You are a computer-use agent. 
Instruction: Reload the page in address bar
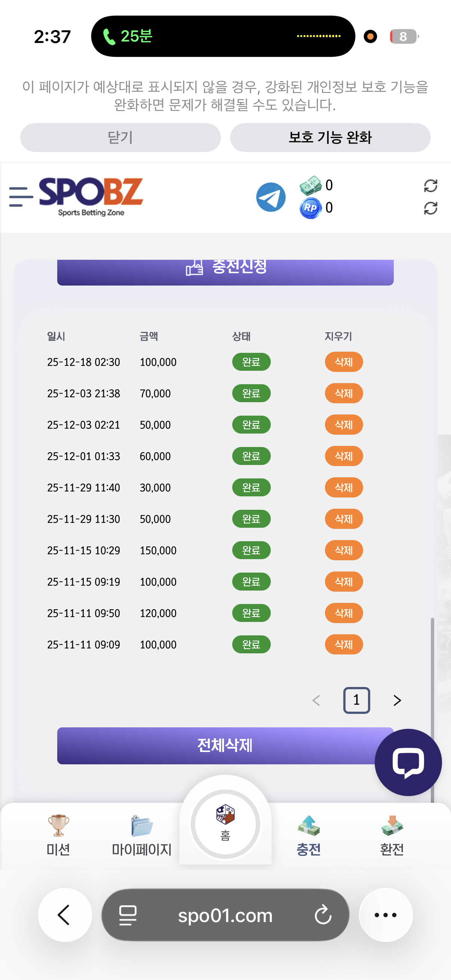(323, 915)
